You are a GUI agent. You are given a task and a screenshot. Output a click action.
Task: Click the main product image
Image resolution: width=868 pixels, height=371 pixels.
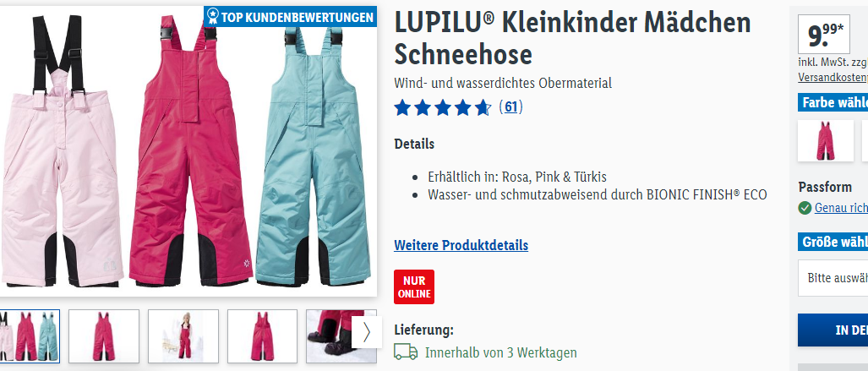[188, 151]
